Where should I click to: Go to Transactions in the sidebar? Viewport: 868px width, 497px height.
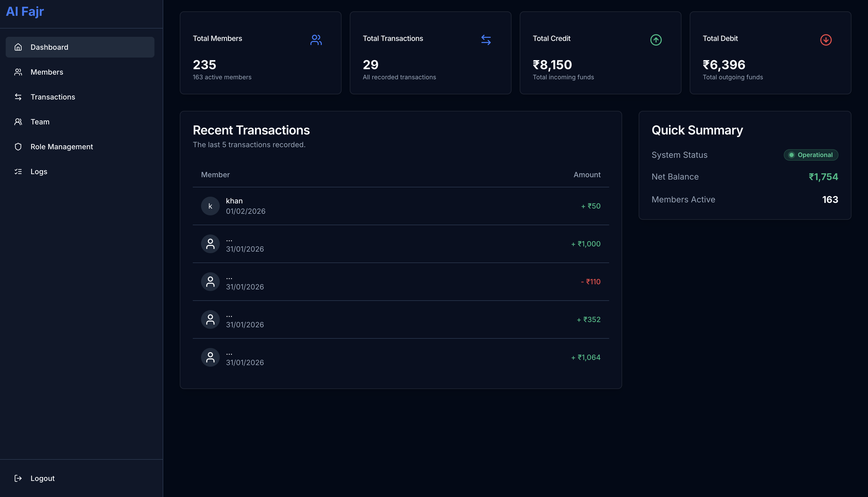(53, 97)
